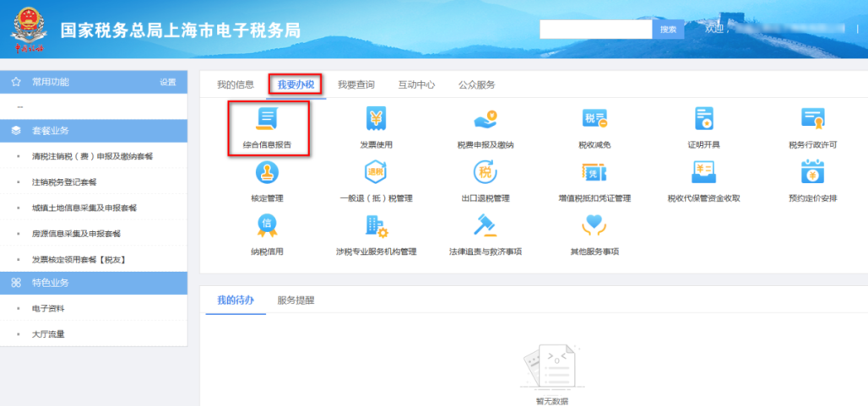The height and width of the screenshot is (406, 868).
Task: Switch to the 我要查询 tab
Action: (x=356, y=84)
